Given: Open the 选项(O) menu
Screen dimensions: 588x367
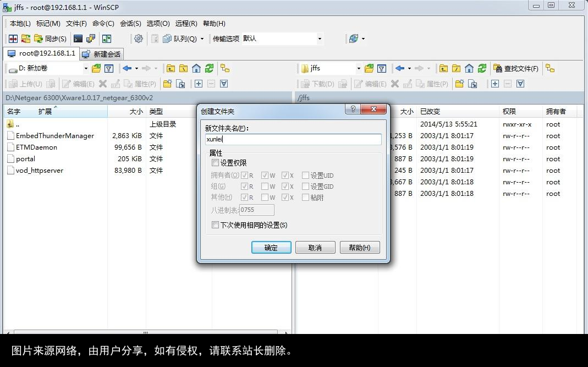Looking at the screenshot, I should (x=157, y=23).
